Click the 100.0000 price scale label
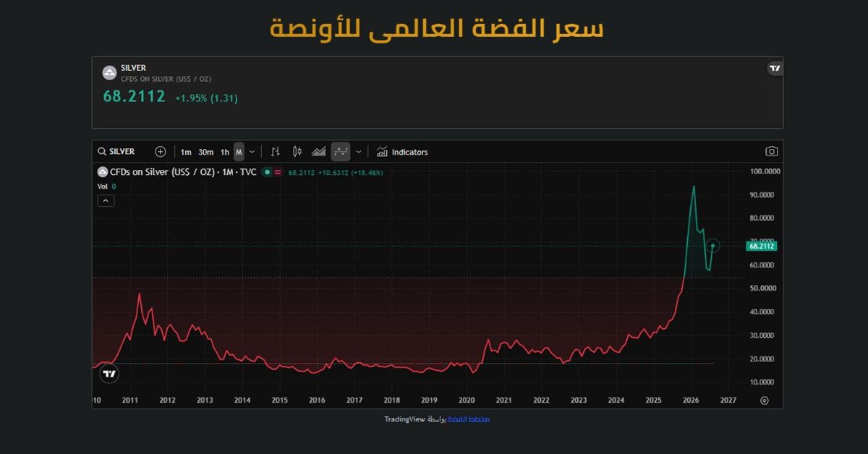Image resolution: width=868 pixels, height=454 pixels. pyautogui.click(x=765, y=172)
